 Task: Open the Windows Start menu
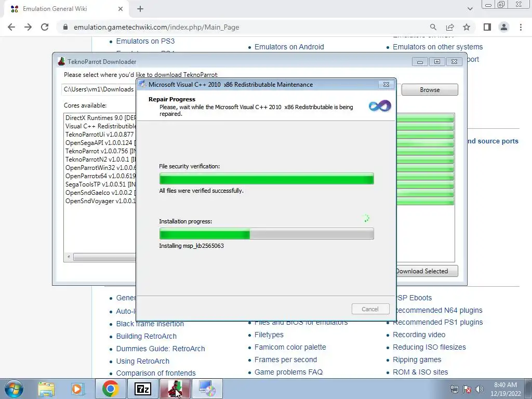13,389
